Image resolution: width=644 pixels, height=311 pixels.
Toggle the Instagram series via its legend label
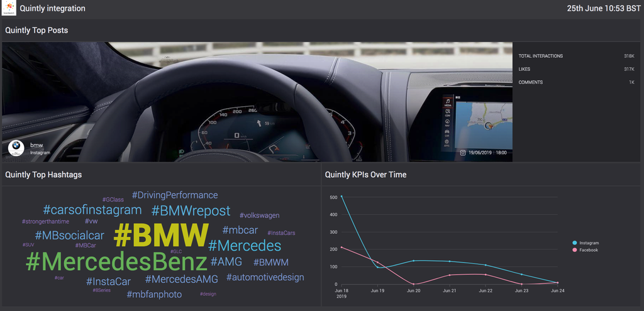(x=589, y=243)
